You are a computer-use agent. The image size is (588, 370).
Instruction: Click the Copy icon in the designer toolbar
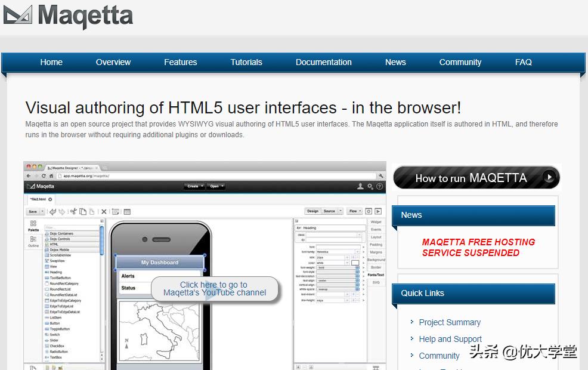pos(83,212)
